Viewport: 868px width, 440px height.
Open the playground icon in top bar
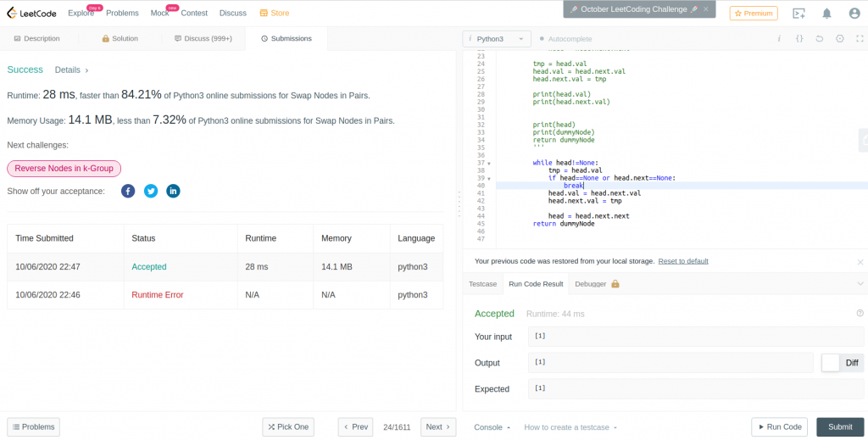point(798,13)
